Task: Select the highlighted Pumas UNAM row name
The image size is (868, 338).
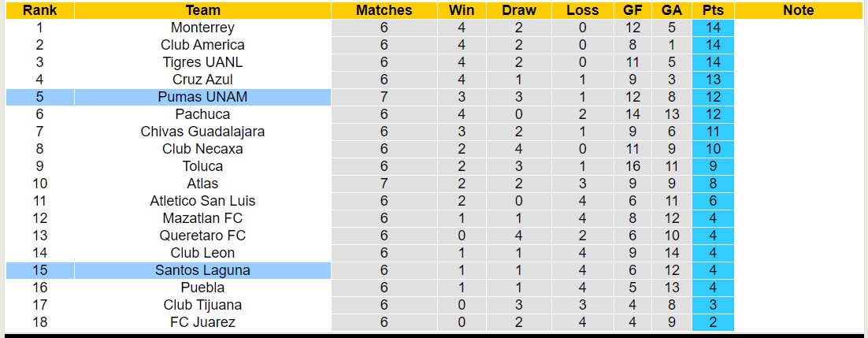Action: click(202, 97)
